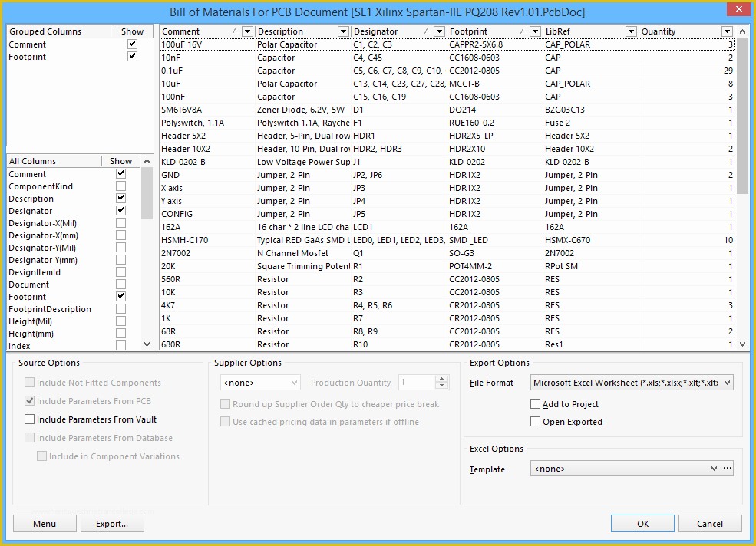Screen dimensions: 756x546
Task: Close the Bill of Materials dialog
Action: 738,9
